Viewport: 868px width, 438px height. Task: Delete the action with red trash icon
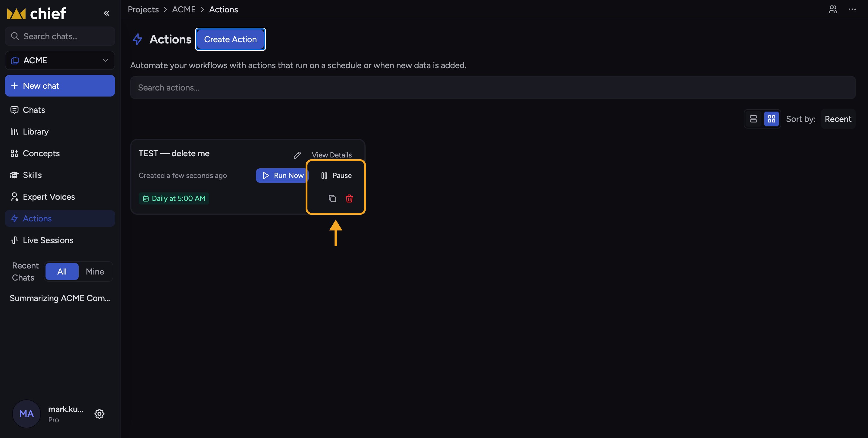pyautogui.click(x=349, y=198)
